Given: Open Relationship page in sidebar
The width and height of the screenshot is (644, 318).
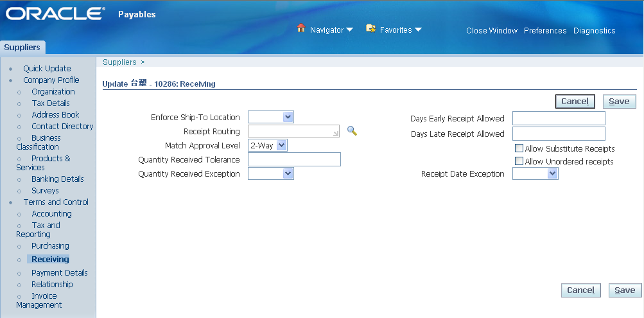Looking at the screenshot, I should click(52, 285).
